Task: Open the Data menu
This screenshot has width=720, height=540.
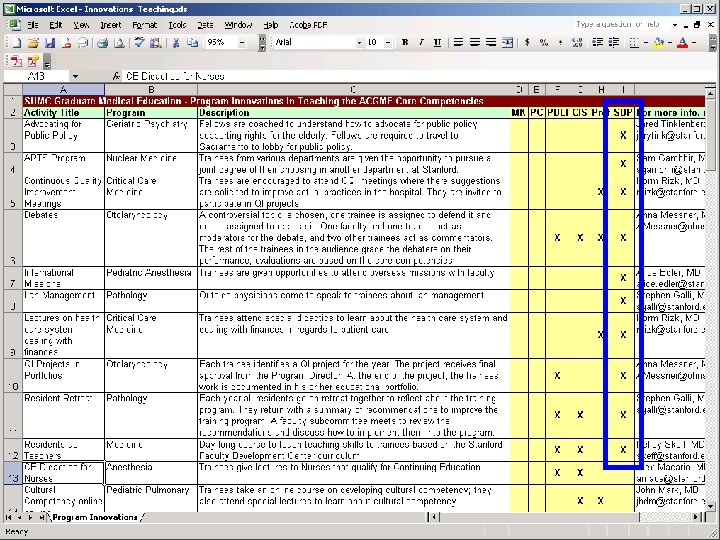Action: coord(205,25)
